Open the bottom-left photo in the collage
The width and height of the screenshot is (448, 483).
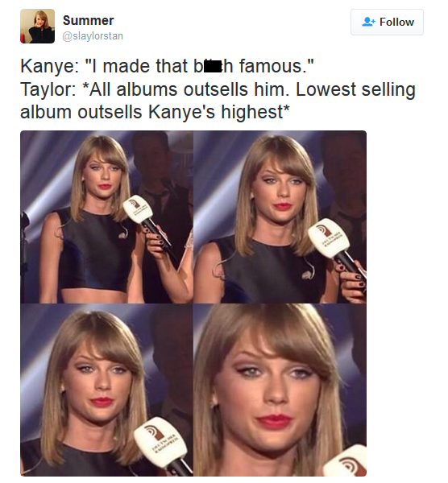point(106,390)
